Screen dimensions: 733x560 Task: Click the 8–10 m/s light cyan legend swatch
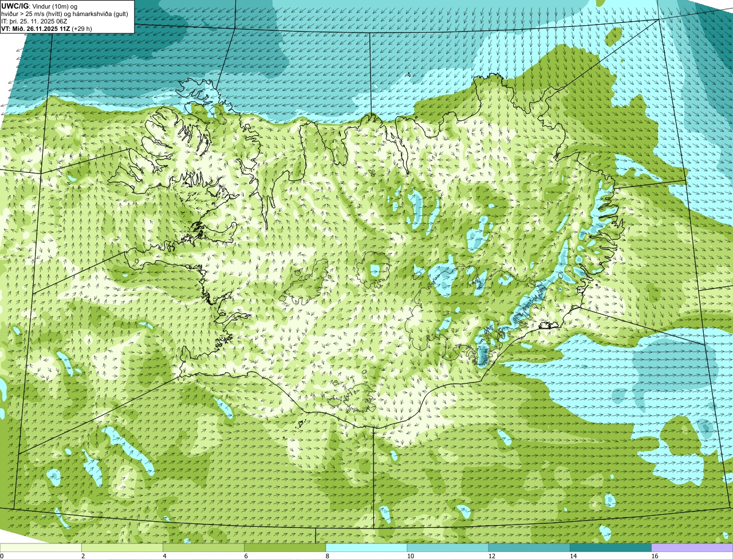point(366,547)
